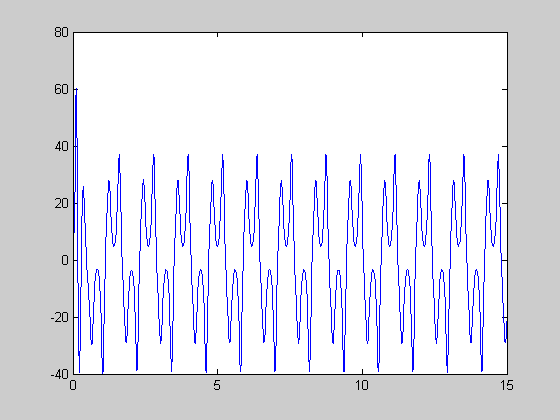Image resolution: width=560 pixels, height=420 pixels.
Task: Click the right-edge tick mark at level 0
Action: 505,260
